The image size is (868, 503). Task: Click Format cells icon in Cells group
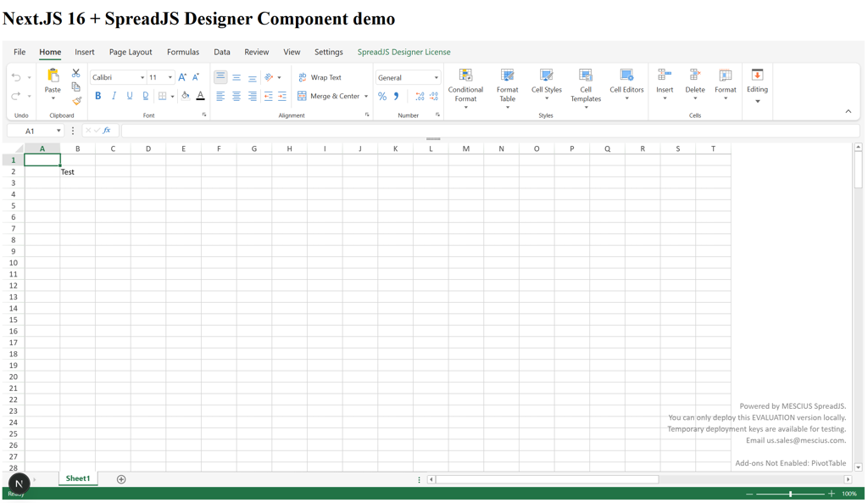[726, 75]
